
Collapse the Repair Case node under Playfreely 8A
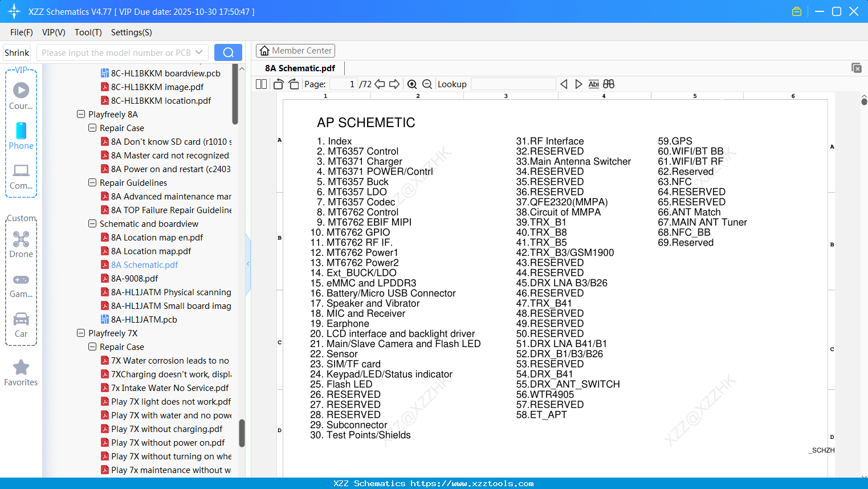92,128
